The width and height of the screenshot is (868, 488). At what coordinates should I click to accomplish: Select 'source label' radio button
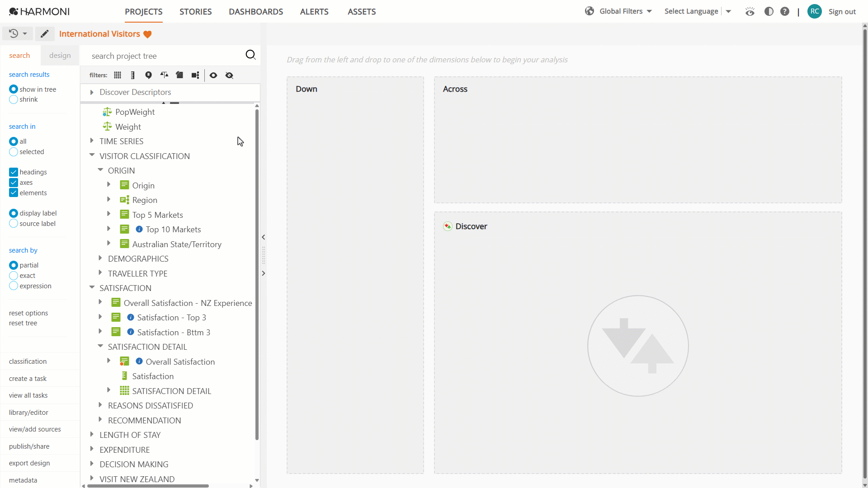[14, 224]
